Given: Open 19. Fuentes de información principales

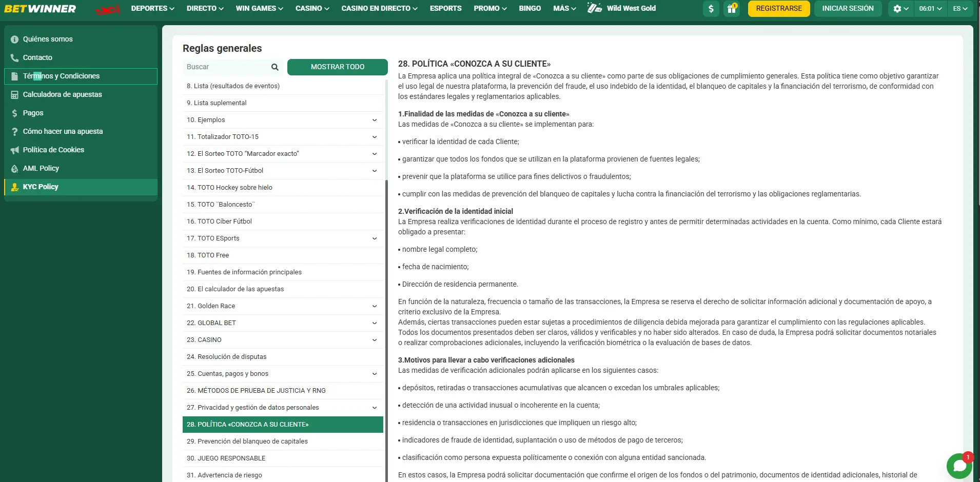Looking at the screenshot, I should coord(283,272).
